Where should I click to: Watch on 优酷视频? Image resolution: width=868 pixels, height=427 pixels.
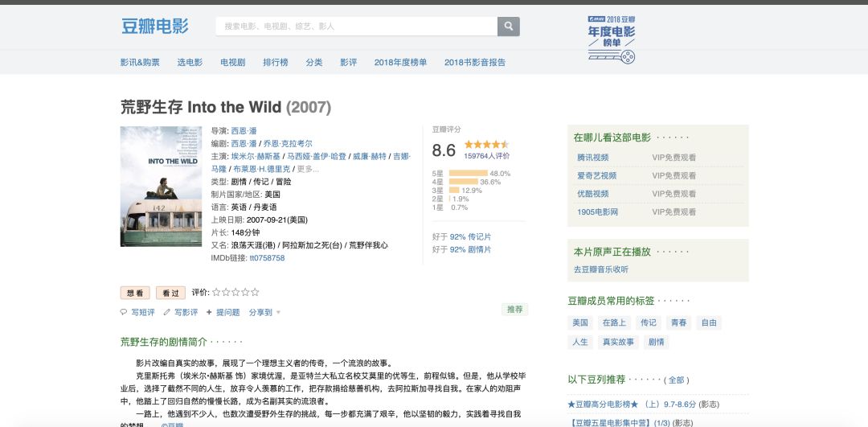593,194
